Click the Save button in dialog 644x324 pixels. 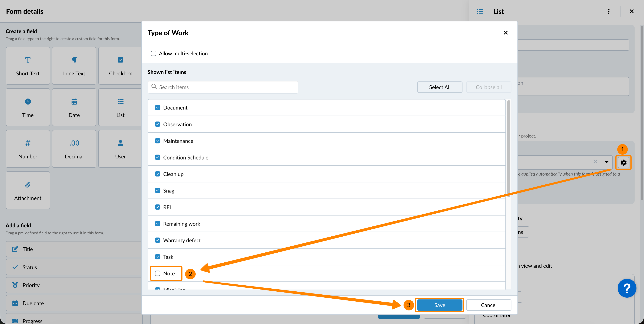click(439, 305)
